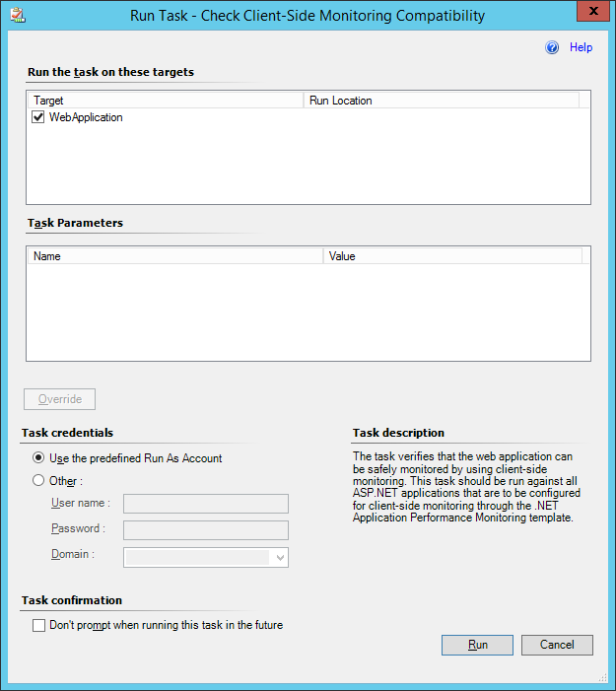Open the Help link
This screenshot has height=691, width=616.
[581, 47]
